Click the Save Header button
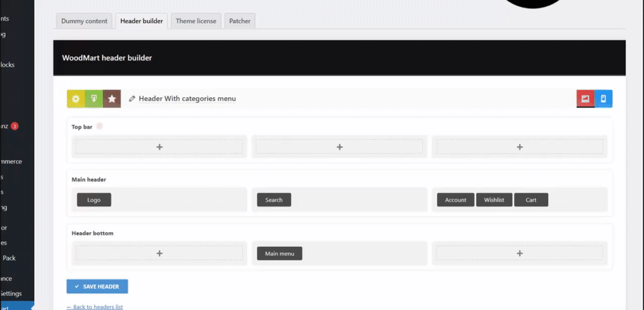The height and width of the screenshot is (310, 644). click(x=97, y=287)
